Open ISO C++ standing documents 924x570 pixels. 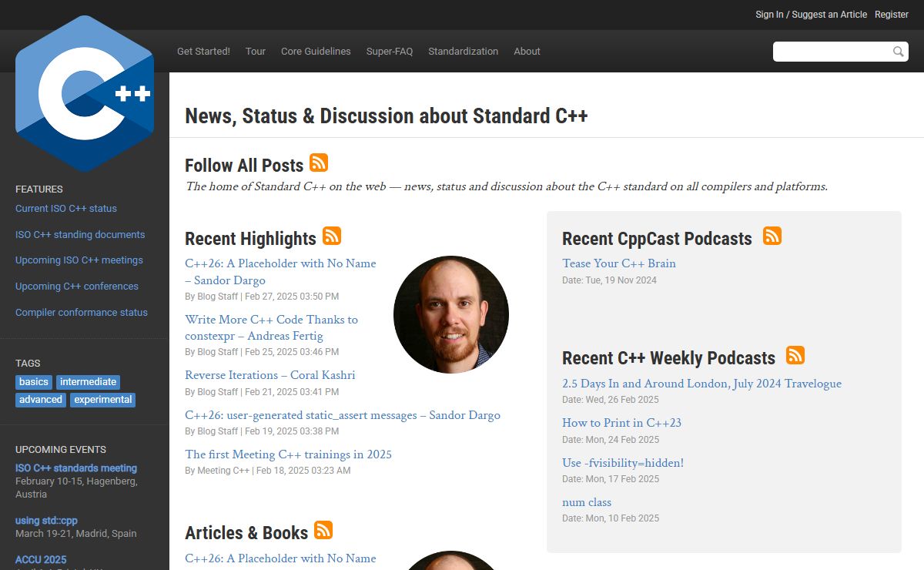[80, 235]
